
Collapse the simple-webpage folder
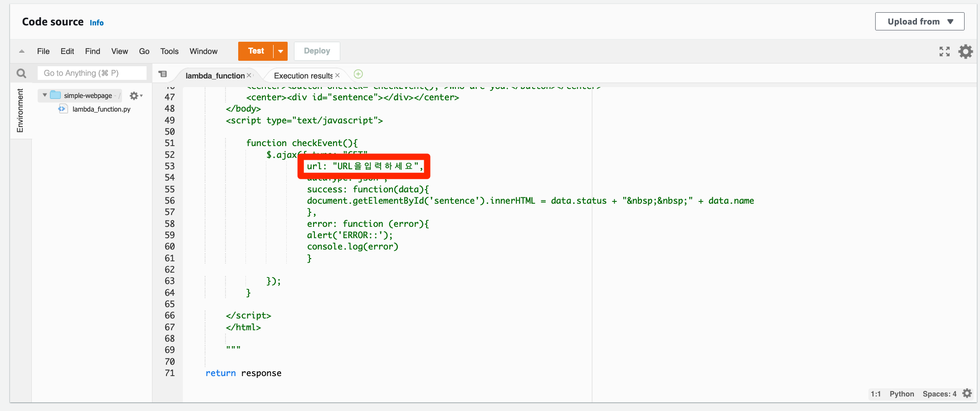44,95
